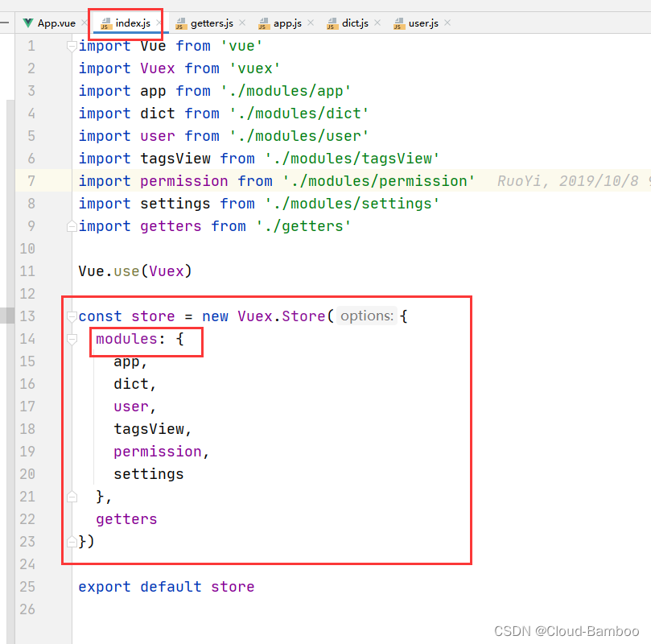Image resolution: width=651 pixels, height=644 pixels.
Task: Switch to the getters.js tab
Action: (212, 23)
